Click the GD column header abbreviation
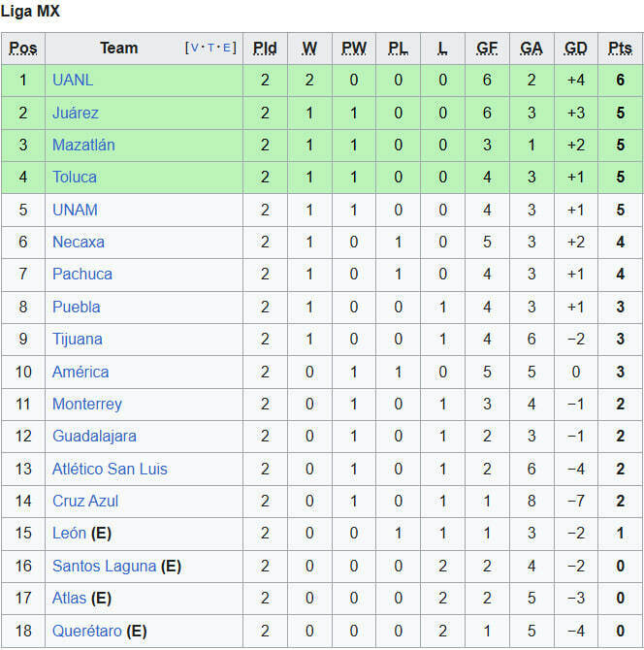This screenshot has width=644, height=650. (x=575, y=48)
